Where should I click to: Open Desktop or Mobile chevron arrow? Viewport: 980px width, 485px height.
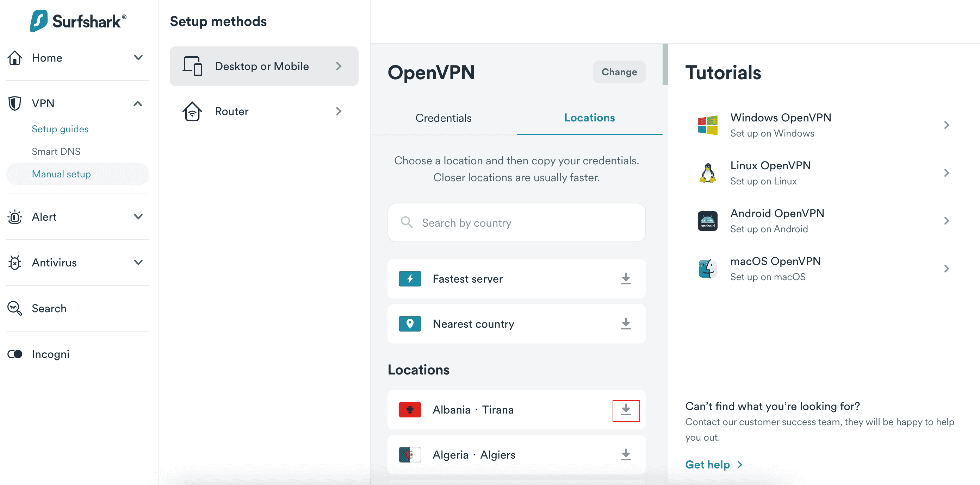[339, 66]
